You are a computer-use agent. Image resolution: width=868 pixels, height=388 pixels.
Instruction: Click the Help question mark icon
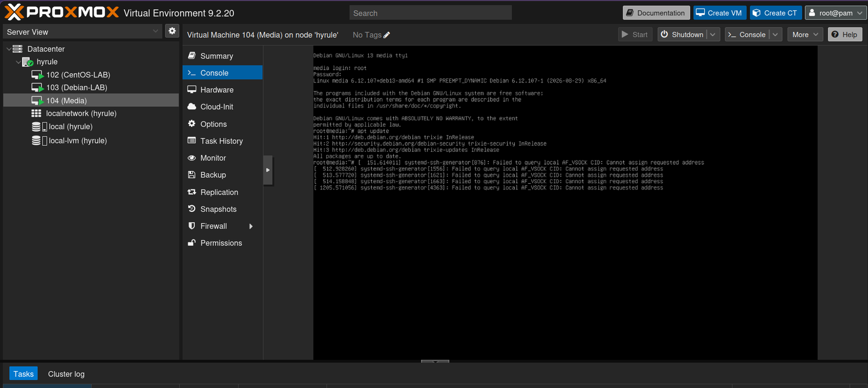click(x=835, y=34)
